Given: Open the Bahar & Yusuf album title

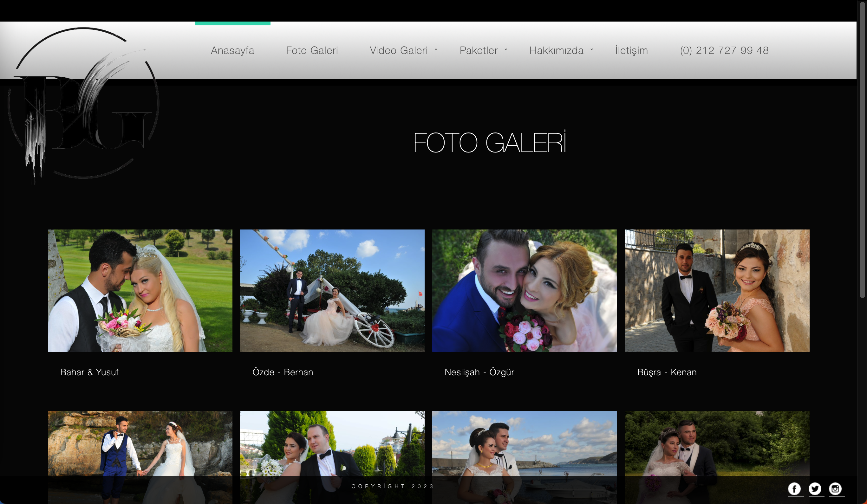Looking at the screenshot, I should tap(89, 372).
